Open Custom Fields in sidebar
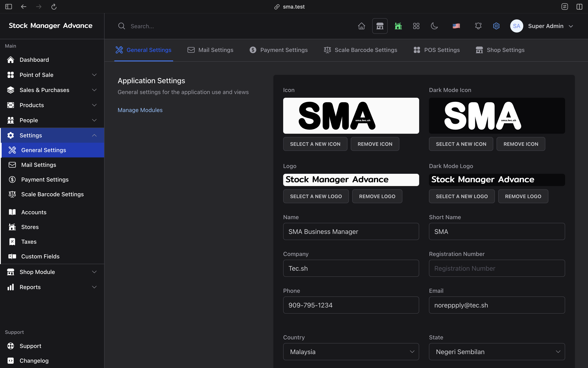 pos(53,256)
